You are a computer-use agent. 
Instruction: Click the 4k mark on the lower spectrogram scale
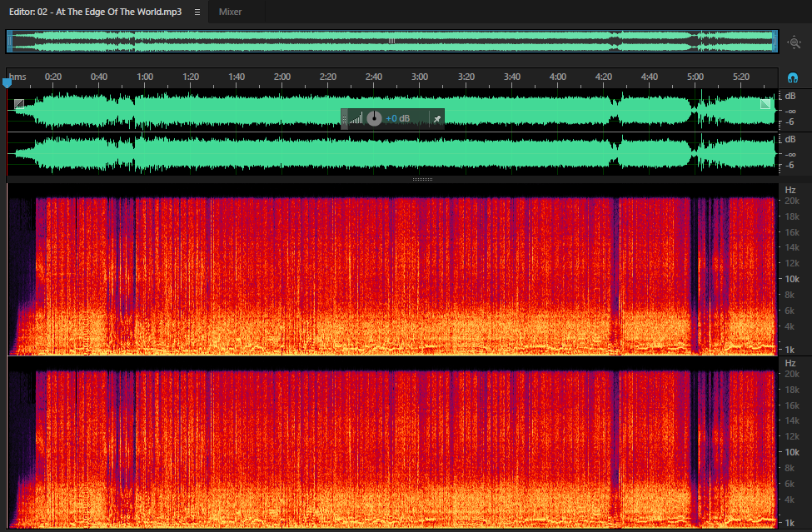coord(790,500)
